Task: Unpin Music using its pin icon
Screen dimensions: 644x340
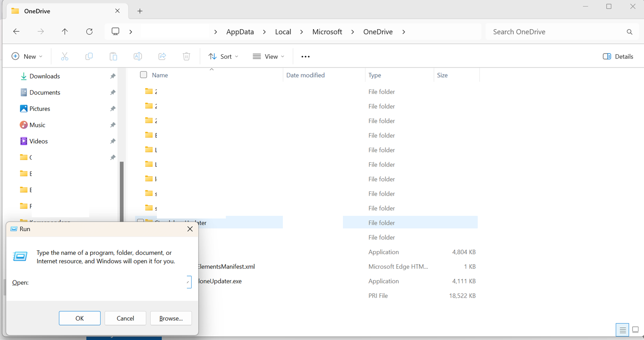Action: coord(113,125)
